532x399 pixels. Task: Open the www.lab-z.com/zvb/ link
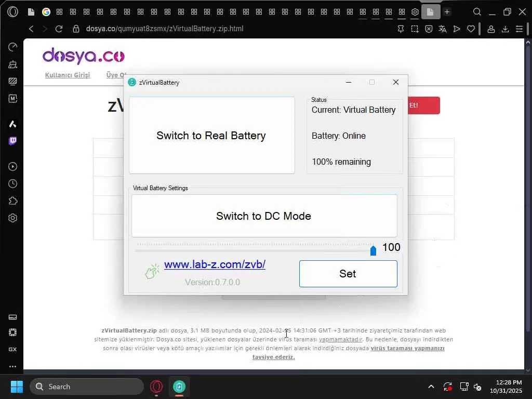pyautogui.click(x=215, y=264)
